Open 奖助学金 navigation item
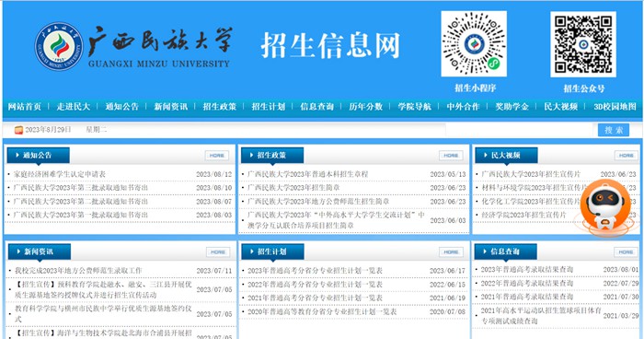 pos(512,107)
